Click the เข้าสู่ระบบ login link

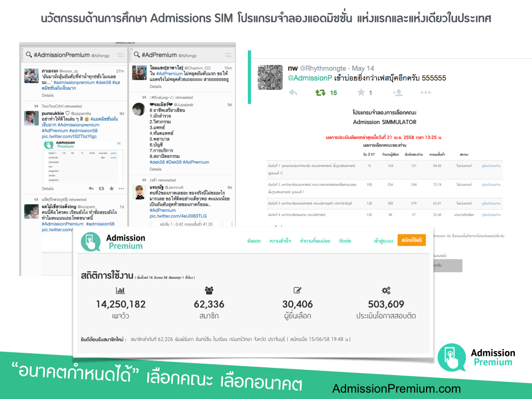pyautogui.click(x=383, y=241)
